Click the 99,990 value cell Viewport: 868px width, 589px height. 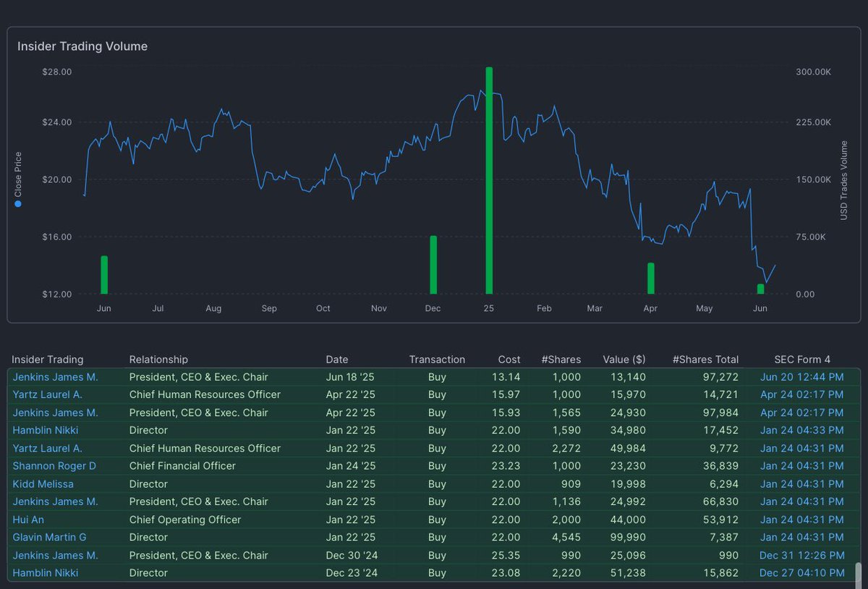(x=627, y=537)
